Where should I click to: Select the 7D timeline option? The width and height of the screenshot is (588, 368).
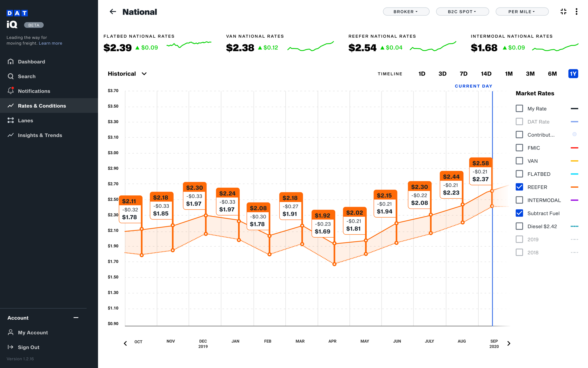(463, 74)
